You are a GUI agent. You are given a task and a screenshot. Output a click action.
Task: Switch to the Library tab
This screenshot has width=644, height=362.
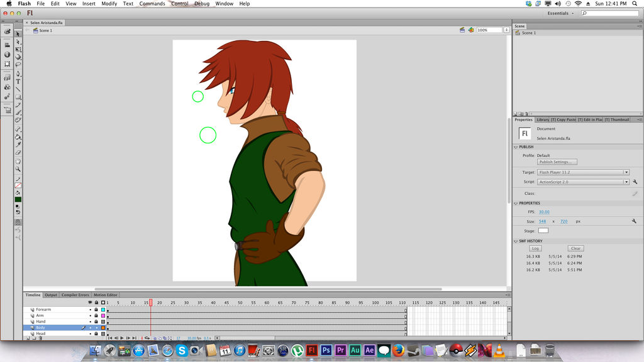pyautogui.click(x=543, y=120)
